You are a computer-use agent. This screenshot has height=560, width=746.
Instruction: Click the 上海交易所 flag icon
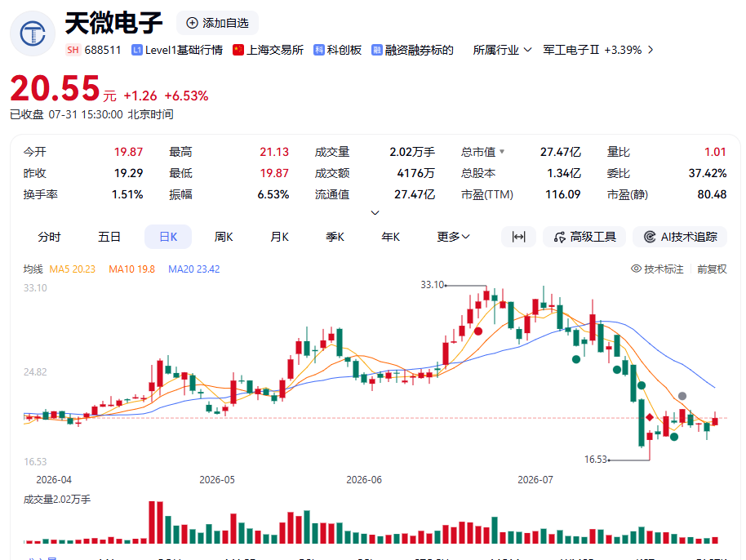tap(238, 50)
